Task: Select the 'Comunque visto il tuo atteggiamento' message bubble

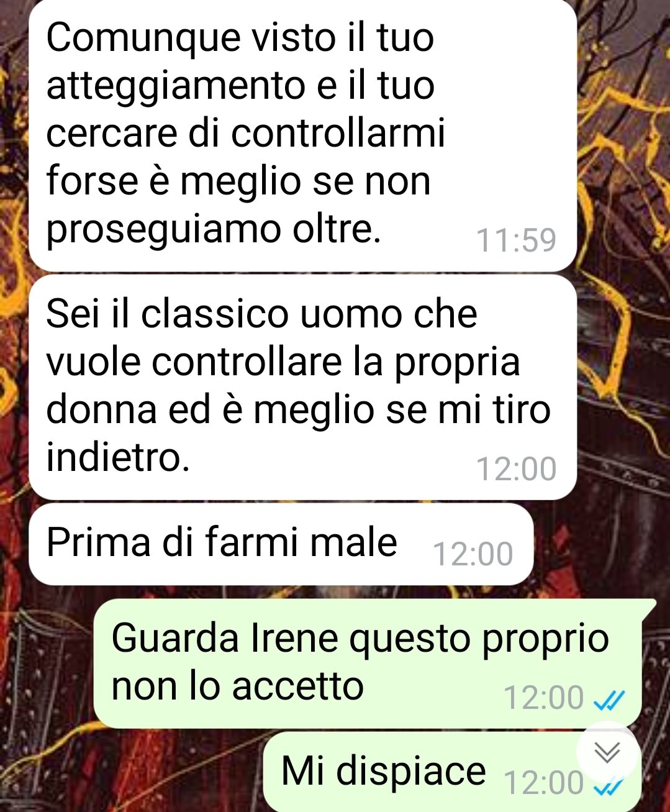Action: (303, 134)
